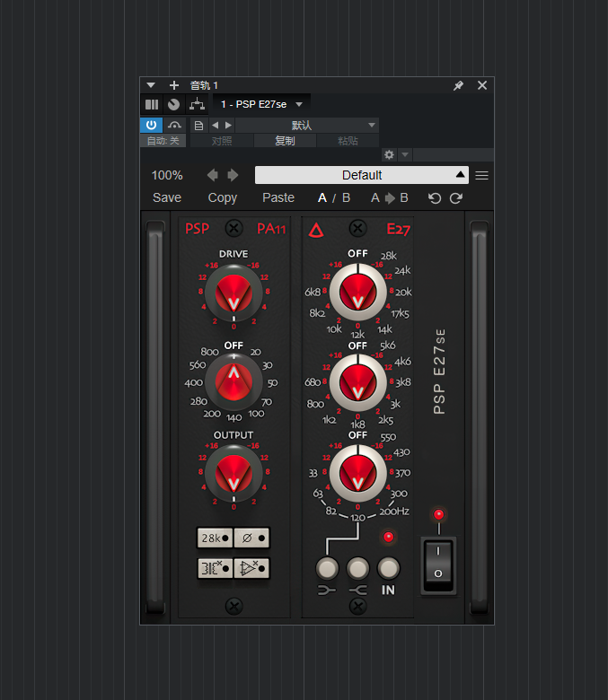Screen dimensions: 608x700
Task: Go to the previous preset with the left arrow
Action: [213, 175]
